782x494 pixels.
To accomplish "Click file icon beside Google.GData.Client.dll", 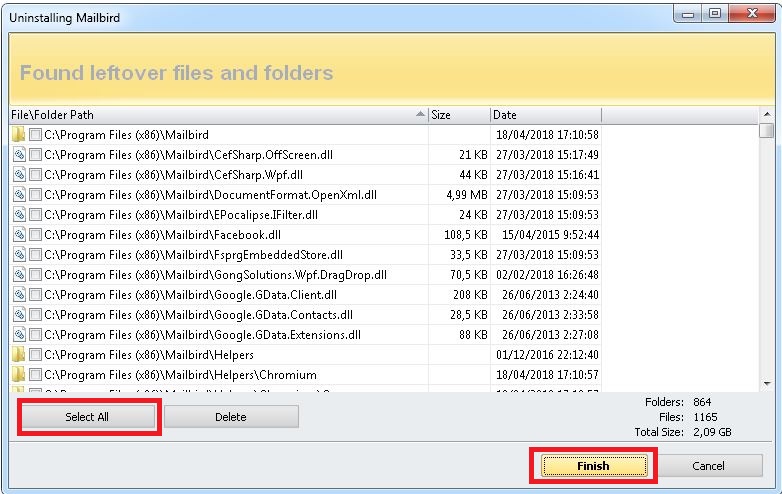I will (19, 295).
